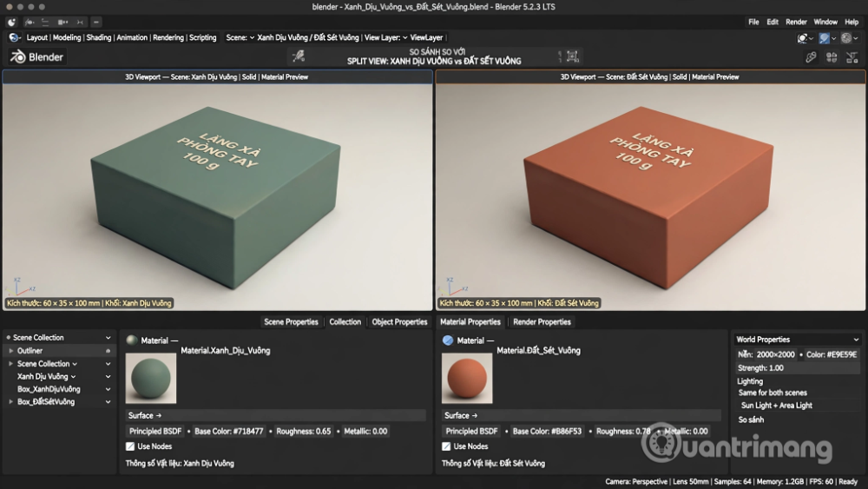Click the link/chain icon top right
The image size is (868, 489).
point(811,57)
